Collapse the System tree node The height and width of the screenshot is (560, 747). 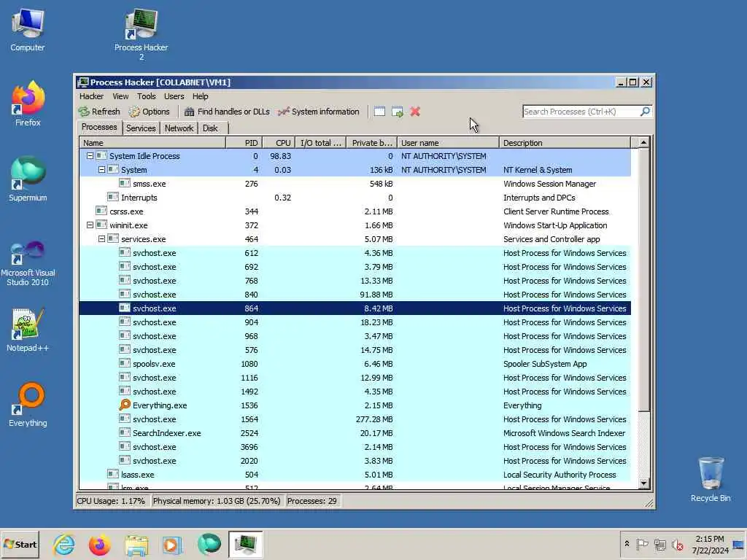pos(101,169)
